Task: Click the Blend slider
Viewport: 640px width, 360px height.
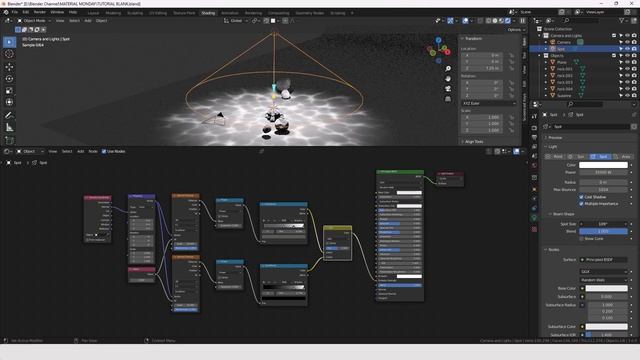Action: click(x=603, y=231)
